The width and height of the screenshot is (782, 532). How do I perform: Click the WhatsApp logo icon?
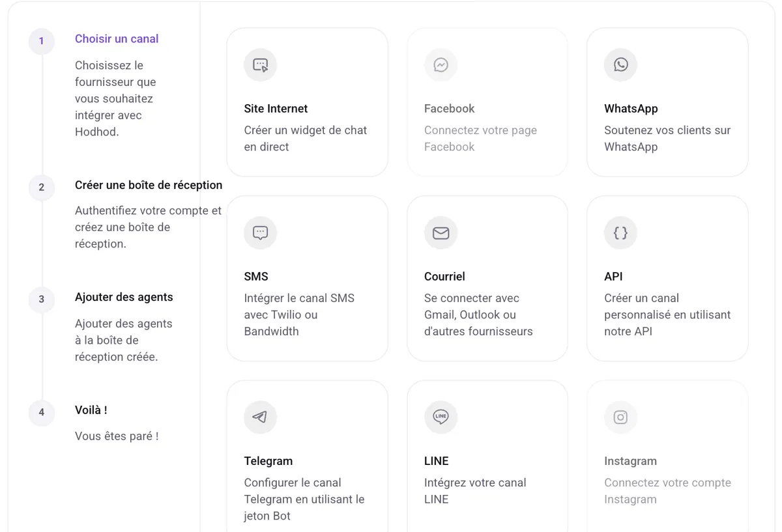click(x=620, y=65)
